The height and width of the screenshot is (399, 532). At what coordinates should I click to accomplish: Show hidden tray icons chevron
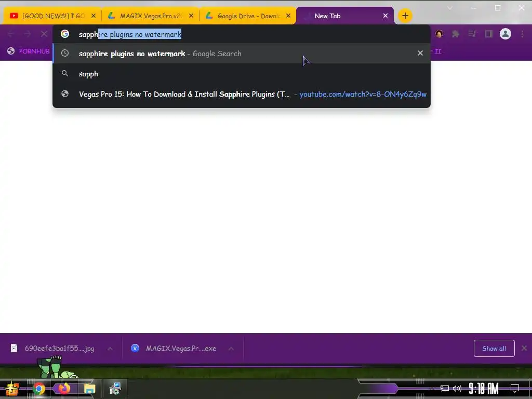click(x=432, y=389)
